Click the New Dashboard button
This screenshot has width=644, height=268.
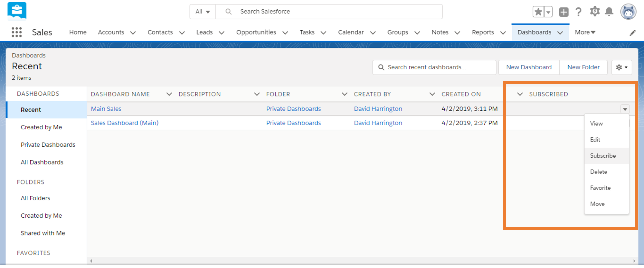(529, 67)
